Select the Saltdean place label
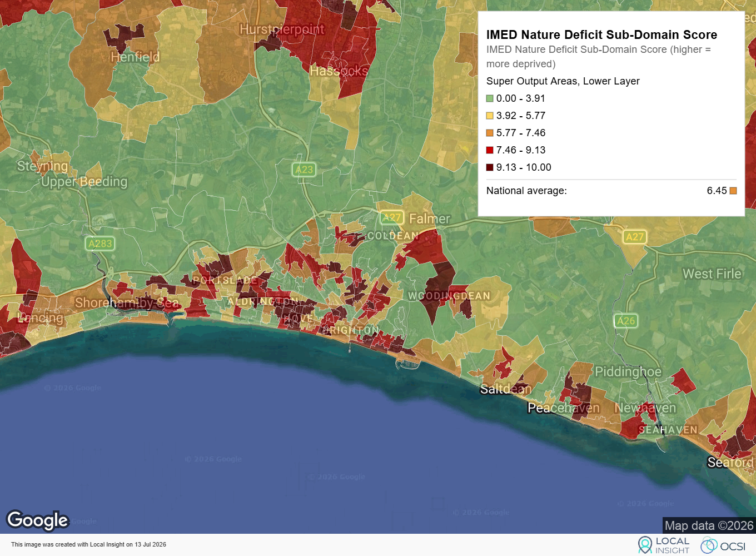 tap(506, 389)
